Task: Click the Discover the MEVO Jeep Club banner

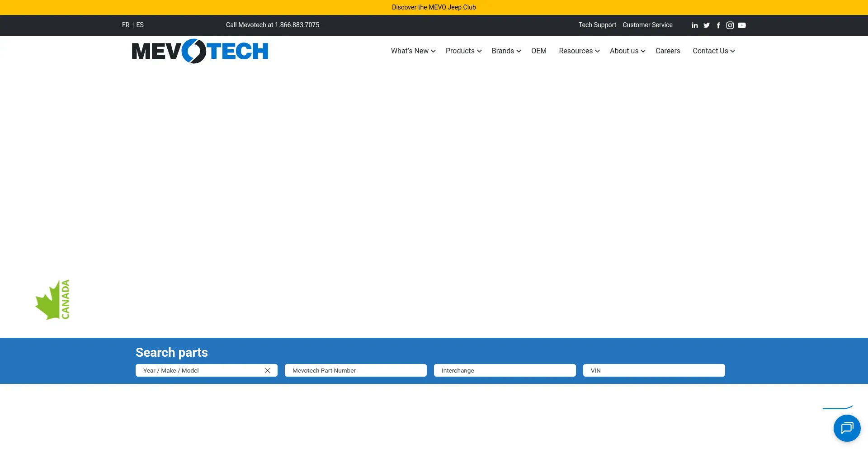Action: tap(434, 7)
